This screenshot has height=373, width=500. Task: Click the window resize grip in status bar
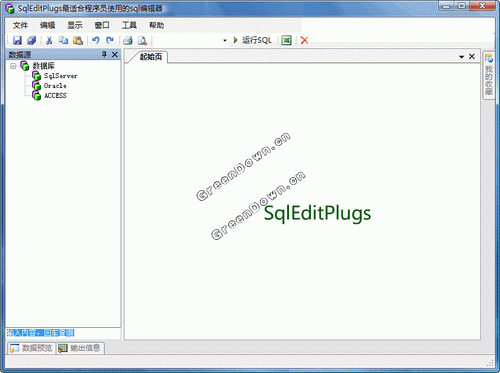pos(490,362)
